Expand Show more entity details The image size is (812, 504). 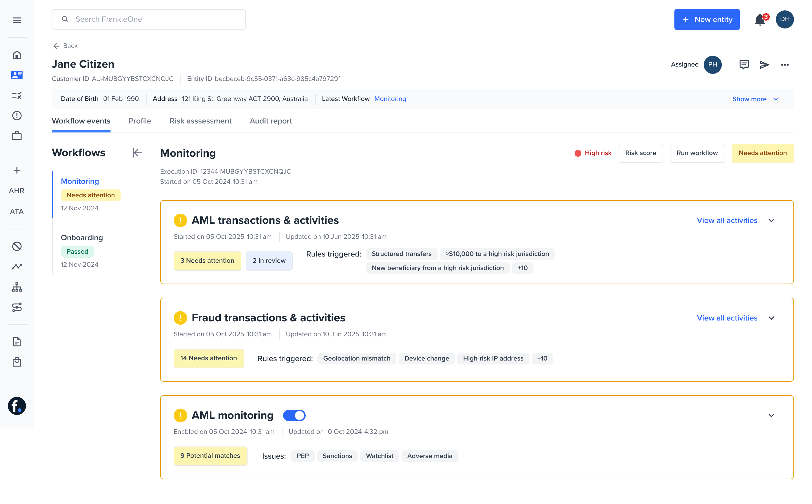[755, 99]
